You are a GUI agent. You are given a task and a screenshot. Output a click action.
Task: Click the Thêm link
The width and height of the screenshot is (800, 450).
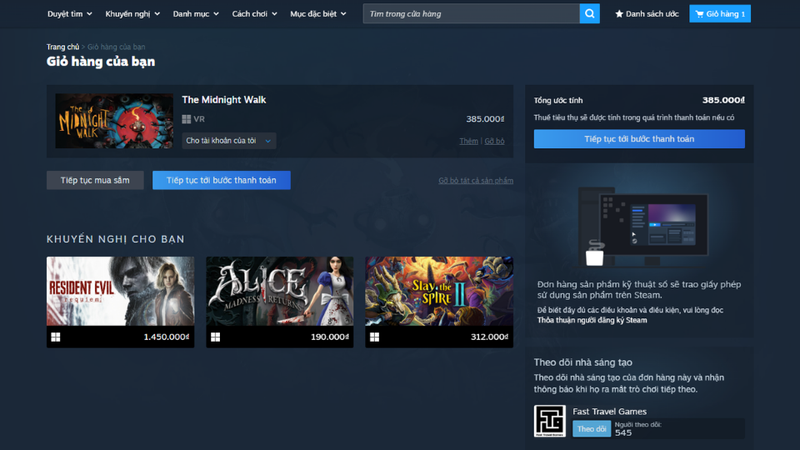pyautogui.click(x=468, y=141)
